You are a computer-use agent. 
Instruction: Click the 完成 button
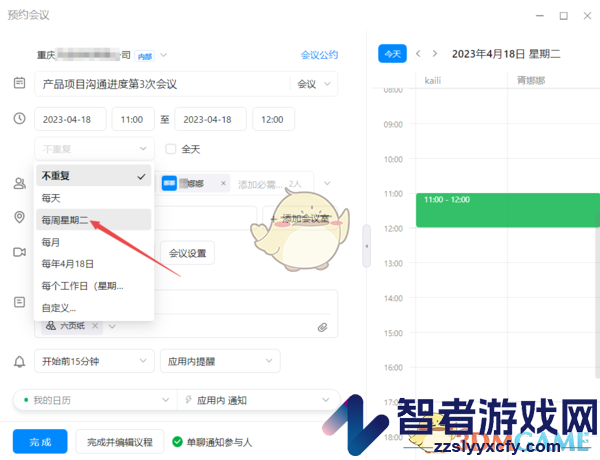pyautogui.click(x=40, y=442)
